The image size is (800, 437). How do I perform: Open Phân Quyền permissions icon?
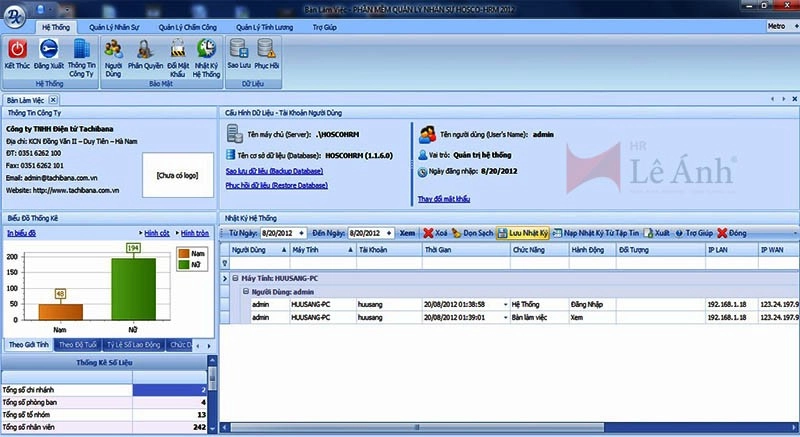point(145,48)
